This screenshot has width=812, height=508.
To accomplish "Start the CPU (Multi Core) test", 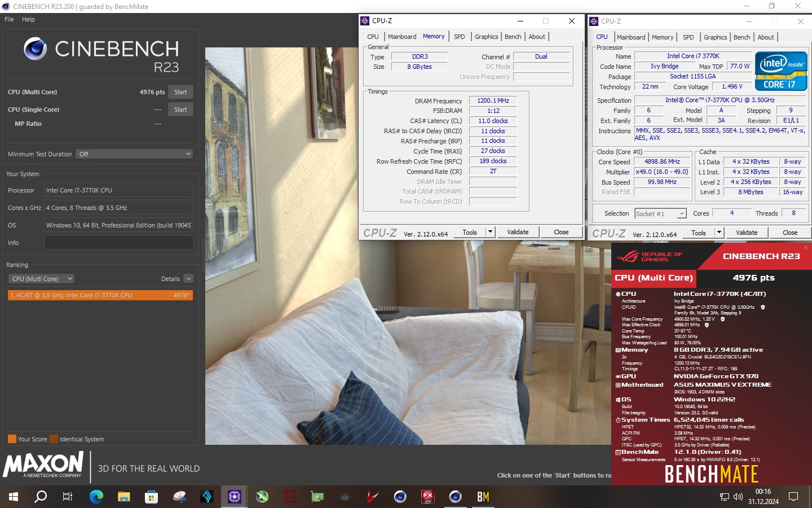I will click(180, 92).
